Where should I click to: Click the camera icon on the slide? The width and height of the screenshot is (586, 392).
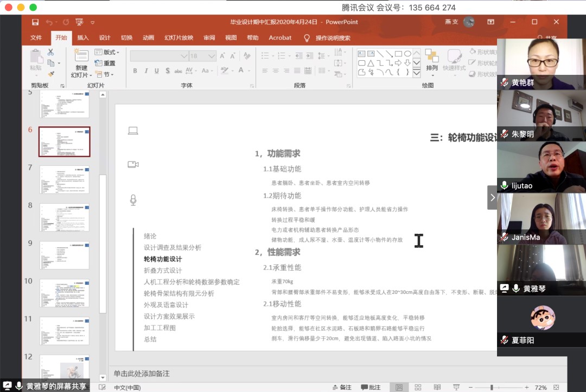click(133, 164)
